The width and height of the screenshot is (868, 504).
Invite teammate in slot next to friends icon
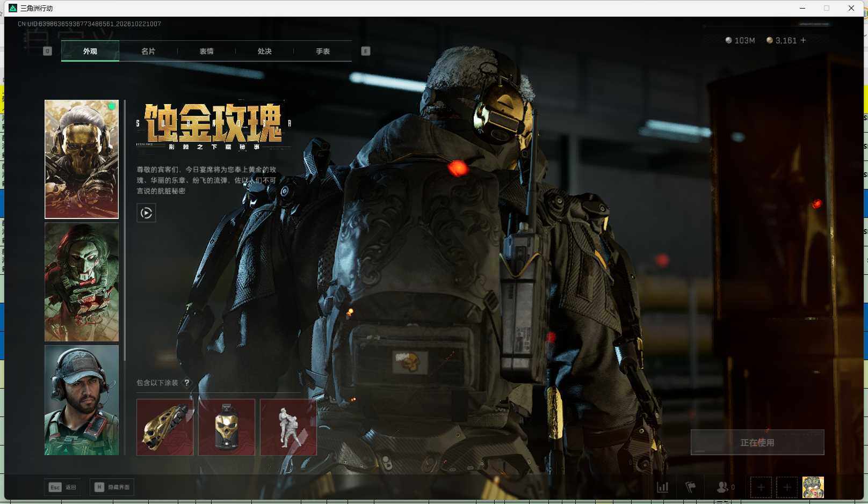point(761,487)
